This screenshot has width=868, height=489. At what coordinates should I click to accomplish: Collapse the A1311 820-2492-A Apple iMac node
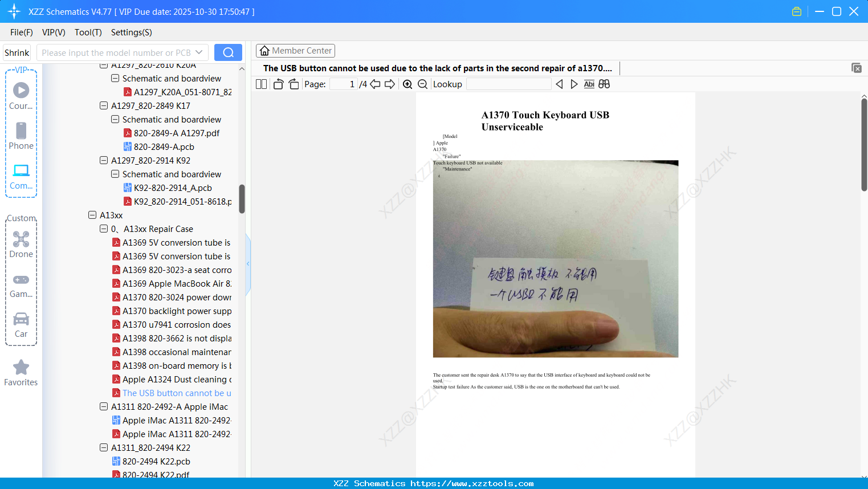point(104,406)
